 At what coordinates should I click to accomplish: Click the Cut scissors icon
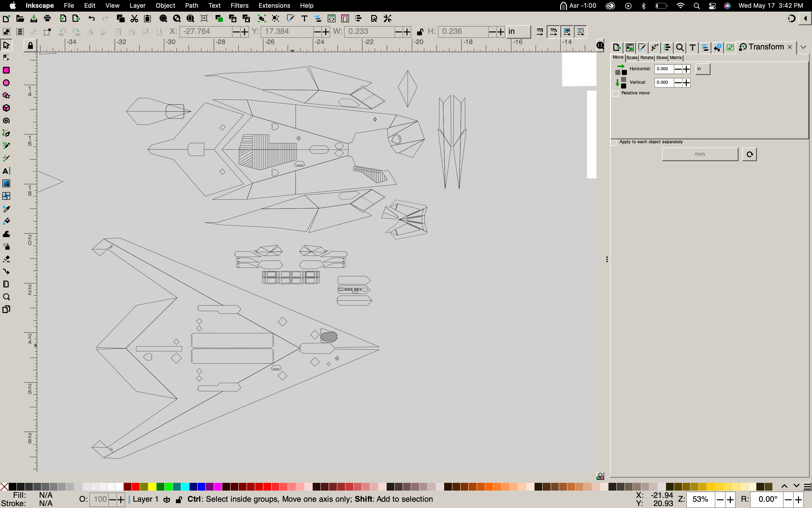pos(134,18)
